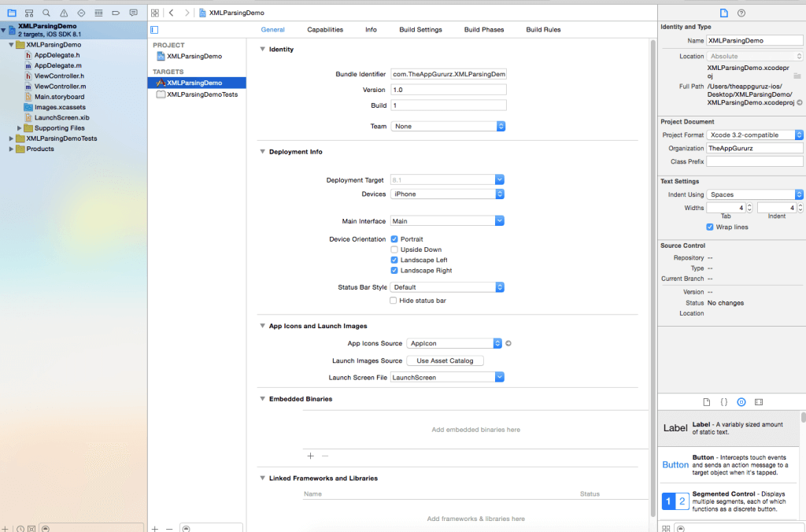This screenshot has height=532, width=806.
Task: Show the File inspector icon
Action: pos(724,13)
